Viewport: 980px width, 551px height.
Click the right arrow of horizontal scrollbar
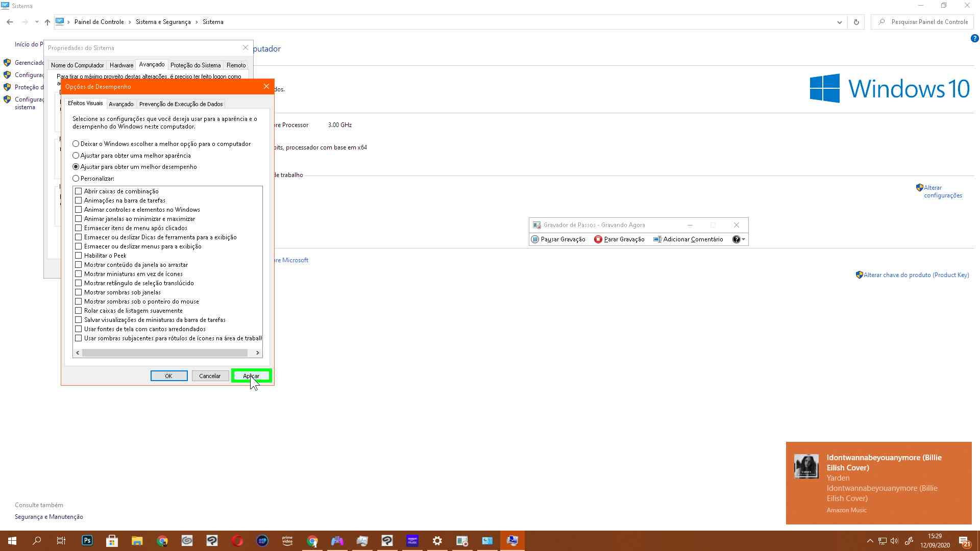(257, 353)
